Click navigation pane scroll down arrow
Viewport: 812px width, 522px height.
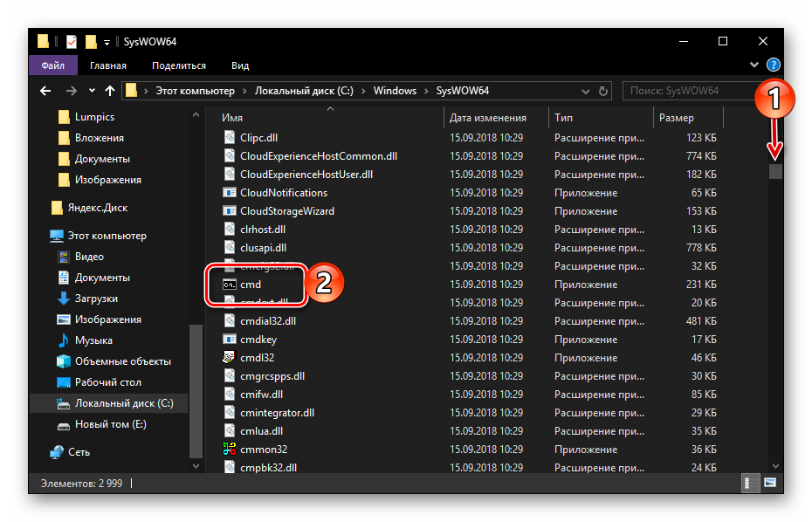(x=196, y=466)
